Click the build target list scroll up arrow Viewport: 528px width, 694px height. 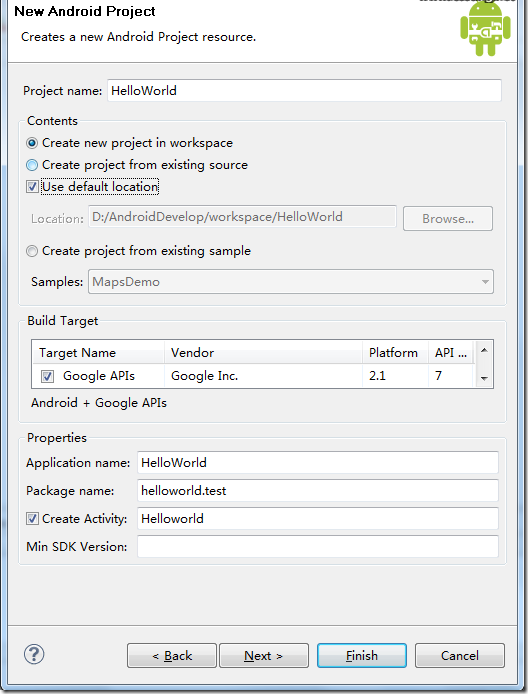pos(484,351)
